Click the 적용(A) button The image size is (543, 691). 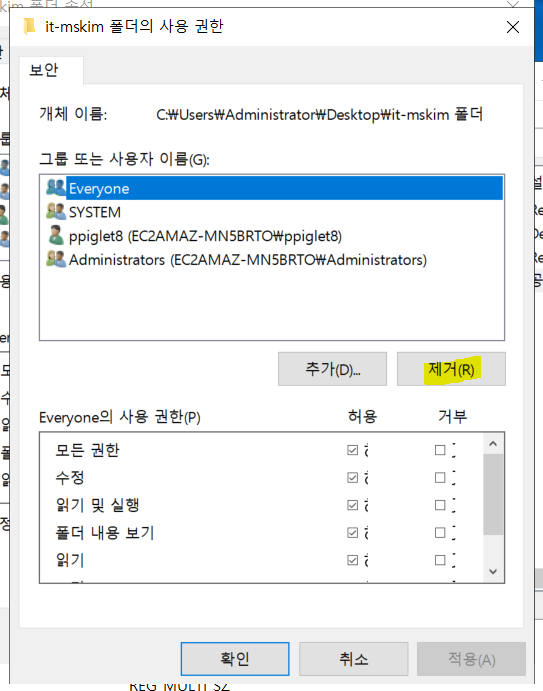tap(472, 659)
